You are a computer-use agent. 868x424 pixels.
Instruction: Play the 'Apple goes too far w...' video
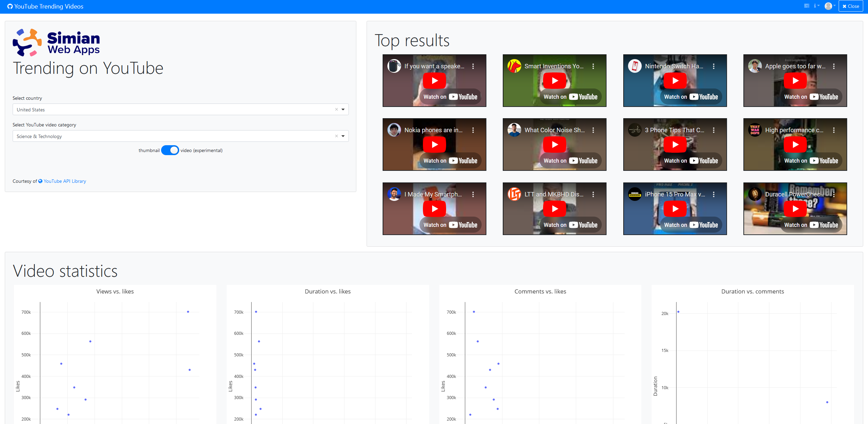tap(795, 81)
